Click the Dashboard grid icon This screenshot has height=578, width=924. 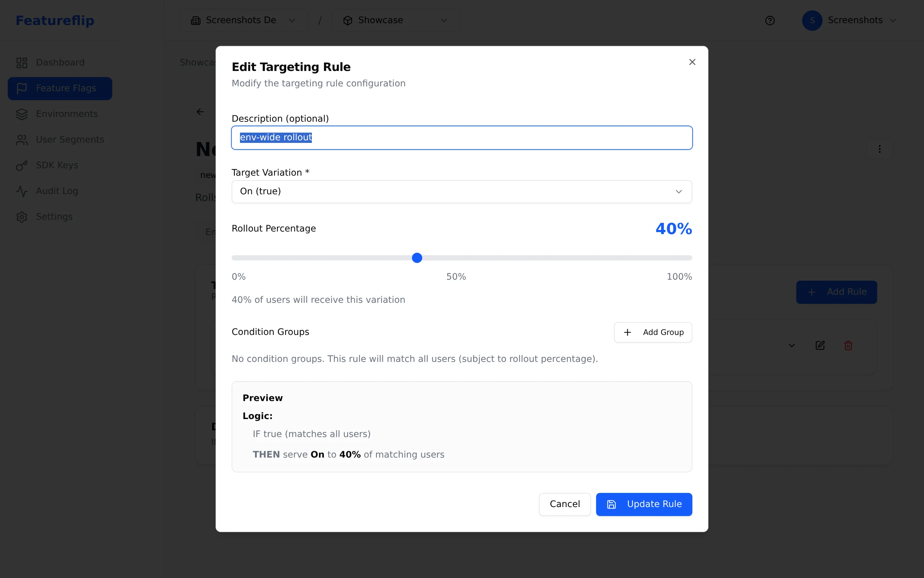pyautogui.click(x=22, y=63)
